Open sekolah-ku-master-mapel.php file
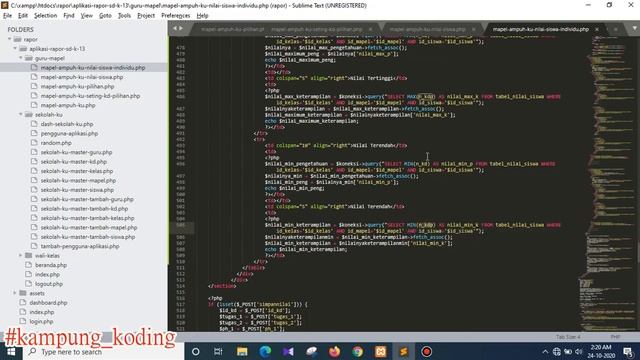The width and height of the screenshot is (640, 360). (78, 180)
